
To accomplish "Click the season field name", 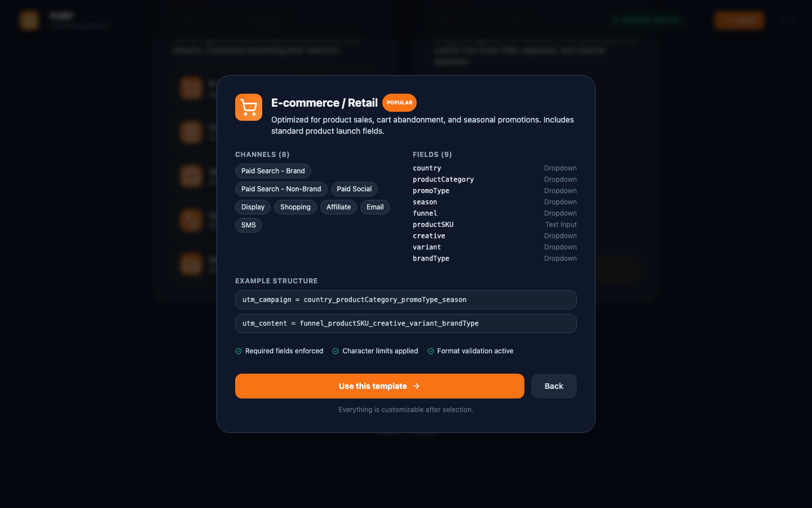I will point(425,202).
